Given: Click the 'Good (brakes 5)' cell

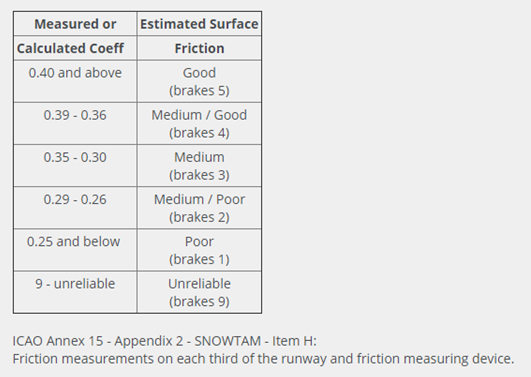Looking at the screenshot, I should point(199,81).
